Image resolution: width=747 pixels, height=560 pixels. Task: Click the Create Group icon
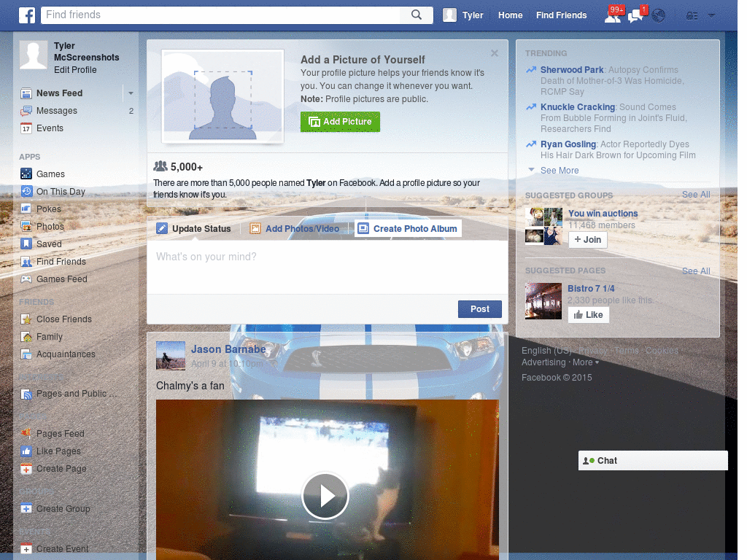(26, 508)
